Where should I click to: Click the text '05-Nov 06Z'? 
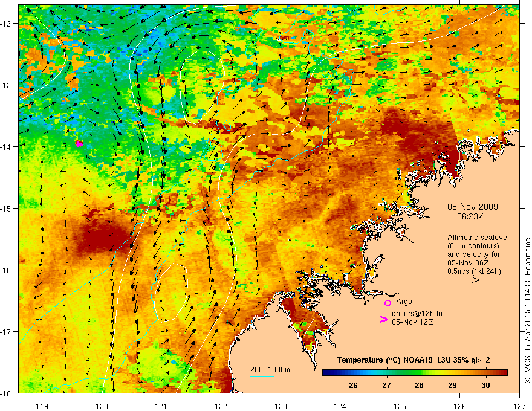pyautogui.click(x=468, y=263)
